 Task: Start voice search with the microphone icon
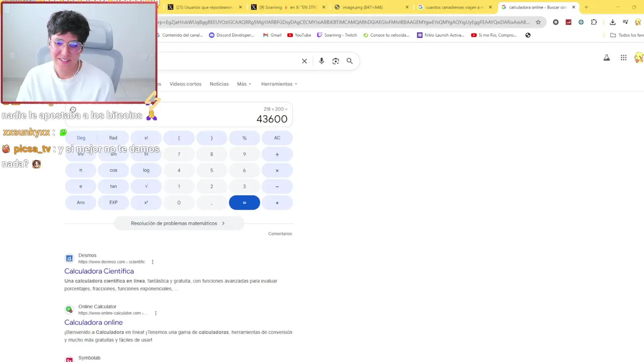tap(321, 61)
